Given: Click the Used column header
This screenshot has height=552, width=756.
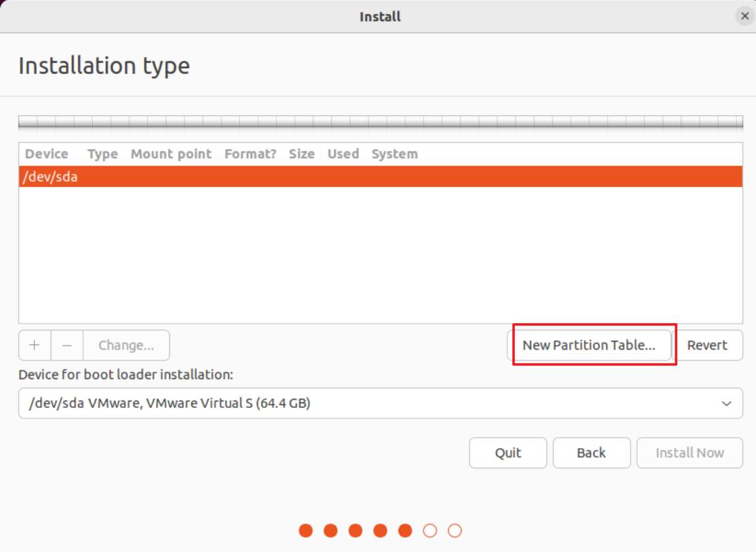Looking at the screenshot, I should click(343, 154).
